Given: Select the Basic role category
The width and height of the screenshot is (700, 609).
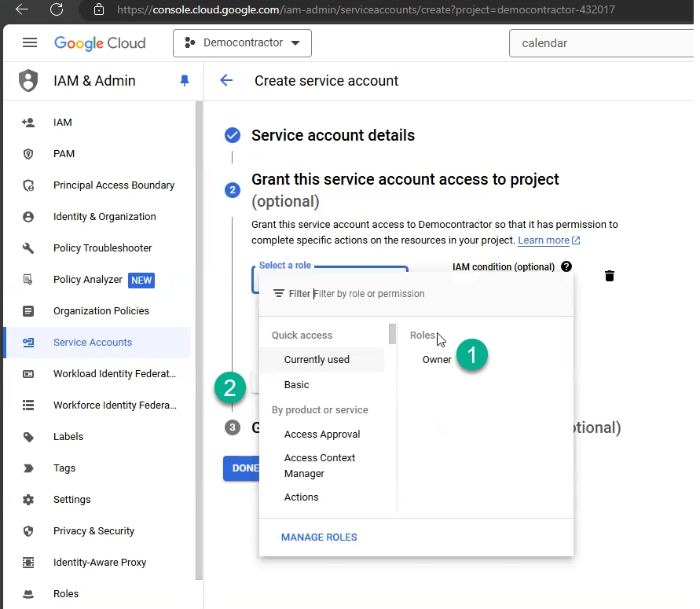Looking at the screenshot, I should point(296,385).
